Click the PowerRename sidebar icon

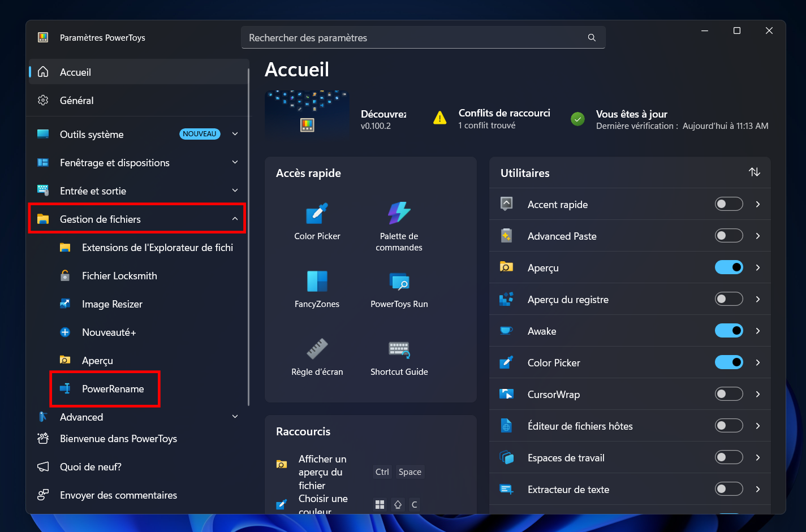pos(65,388)
